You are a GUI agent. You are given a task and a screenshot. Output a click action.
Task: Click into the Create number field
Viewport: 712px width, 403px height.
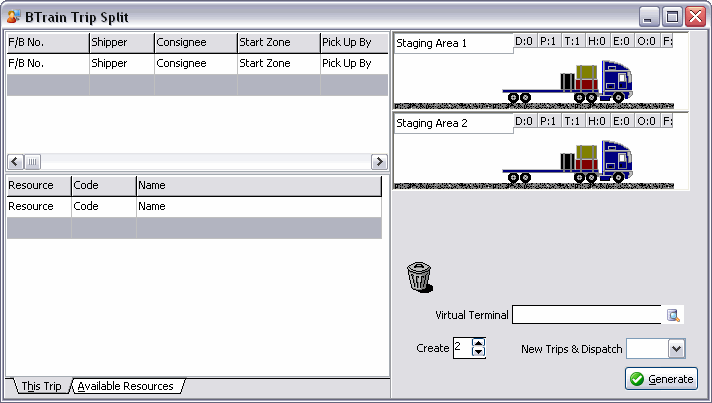(x=462, y=348)
